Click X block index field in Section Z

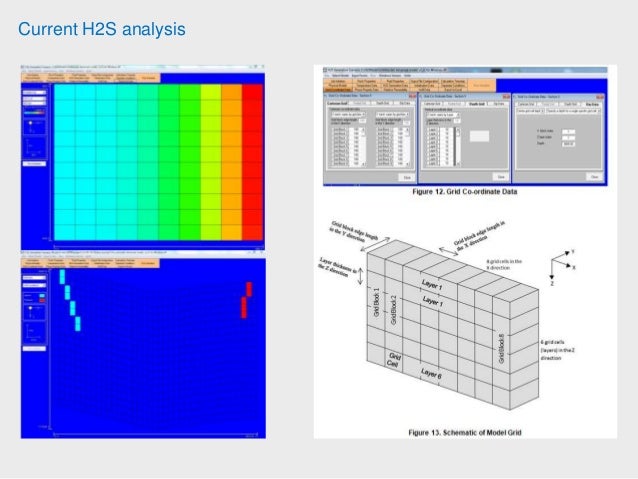coord(568,131)
